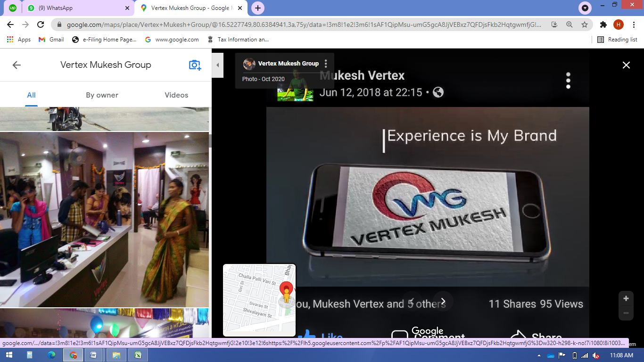Switch to the Upwork pinned tab
The width and height of the screenshot is (644, 362).
point(13,8)
